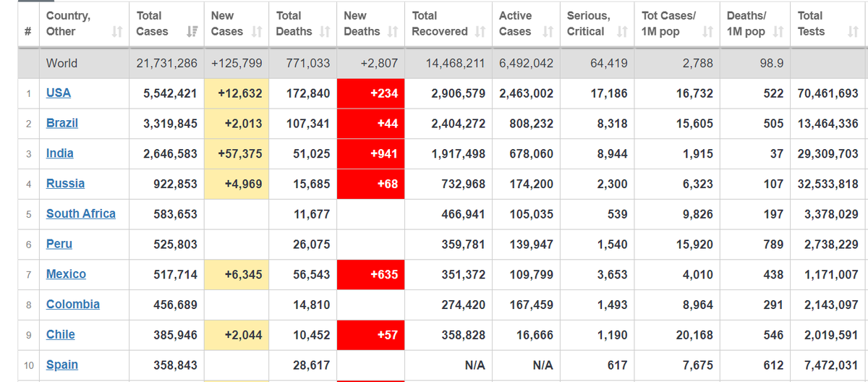Screen dimensions: 868x382
Task: Click India new cases +57,375 cell
Action: tap(237, 154)
